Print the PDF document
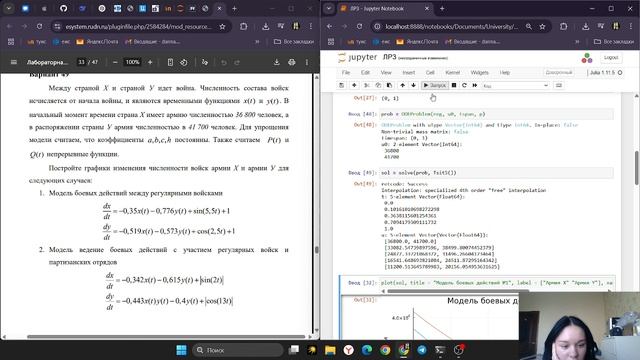The image size is (640, 360). [291, 62]
